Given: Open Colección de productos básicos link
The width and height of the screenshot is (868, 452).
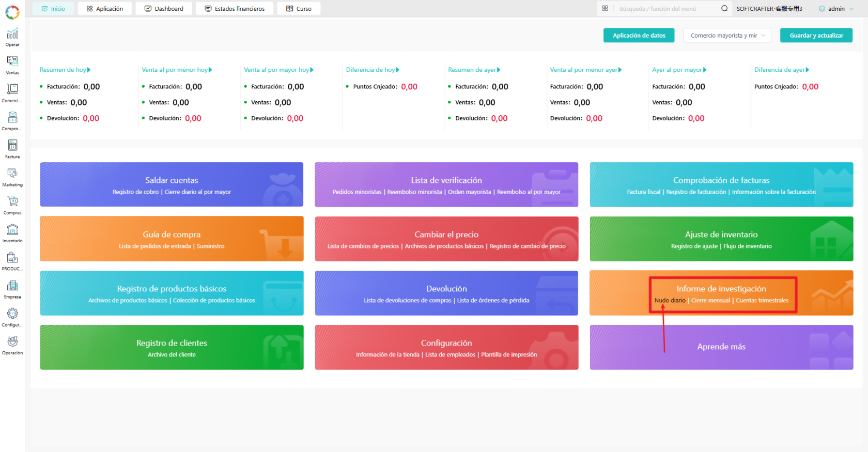Looking at the screenshot, I should 214,300.
